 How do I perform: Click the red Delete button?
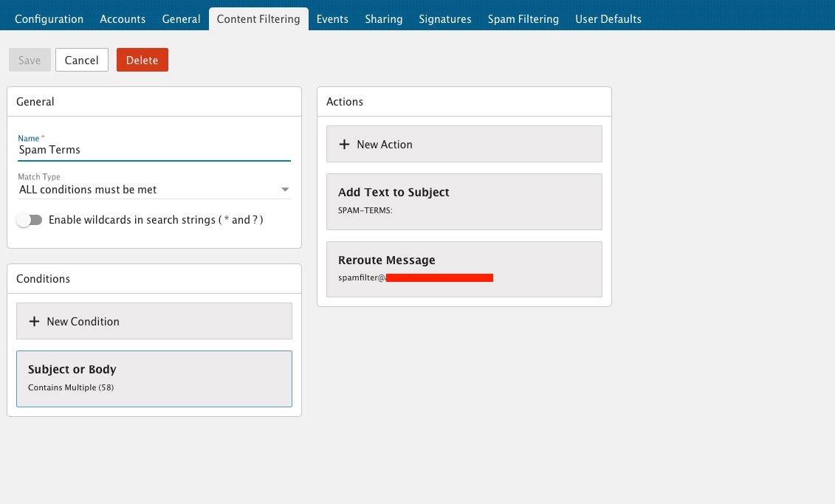142,61
